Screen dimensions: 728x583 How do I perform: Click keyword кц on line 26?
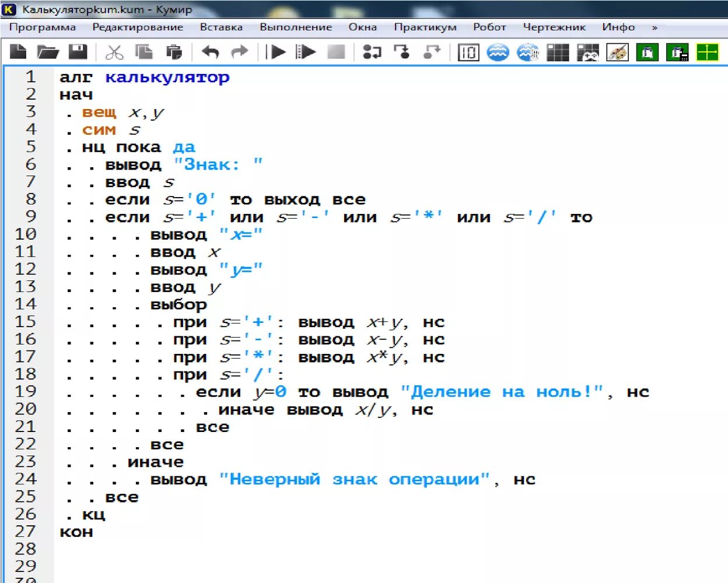(93, 515)
